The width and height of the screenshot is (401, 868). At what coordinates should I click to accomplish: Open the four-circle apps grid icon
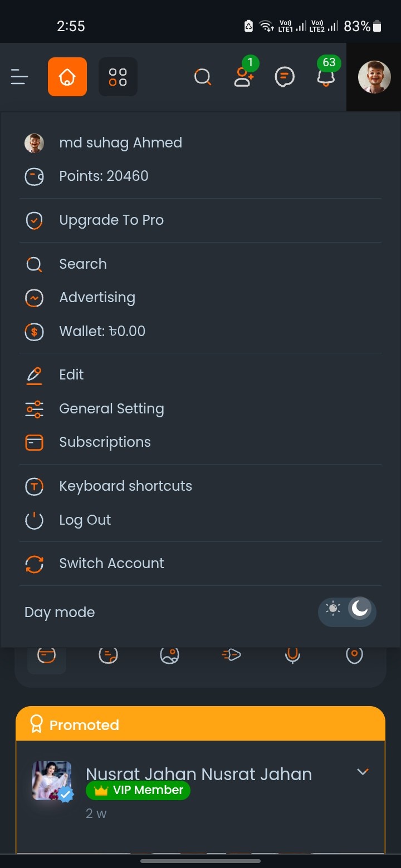tap(118, 77)
